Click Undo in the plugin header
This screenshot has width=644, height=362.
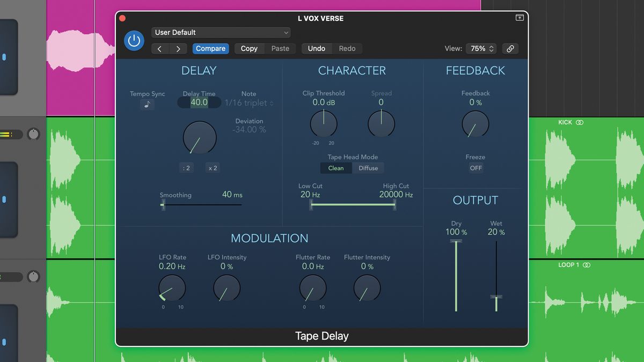click(316, 48)
